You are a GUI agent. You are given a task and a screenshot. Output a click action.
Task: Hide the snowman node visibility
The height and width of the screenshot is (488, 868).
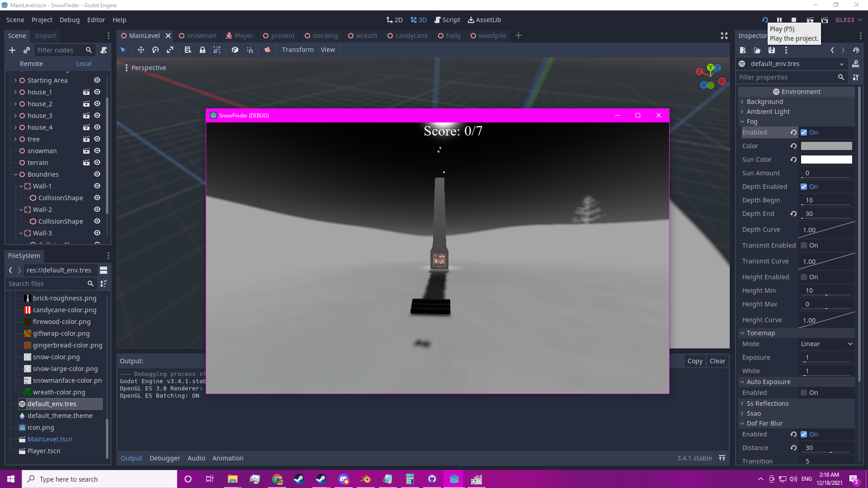pyautogui.click(x=97, y=151)
